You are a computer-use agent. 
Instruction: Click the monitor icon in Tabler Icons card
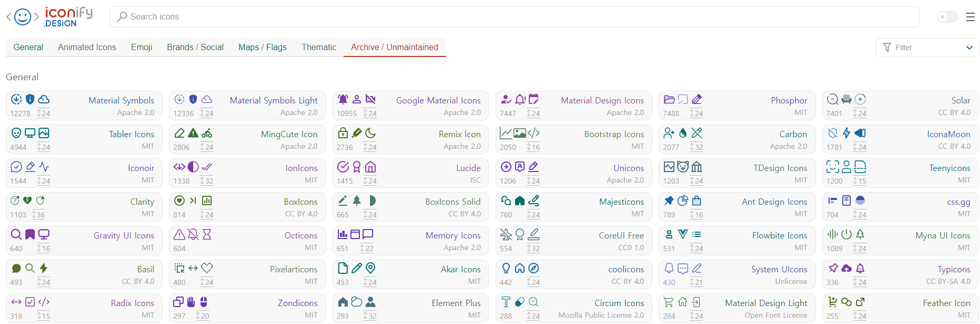pyautogui.click(x=30, y=133)
